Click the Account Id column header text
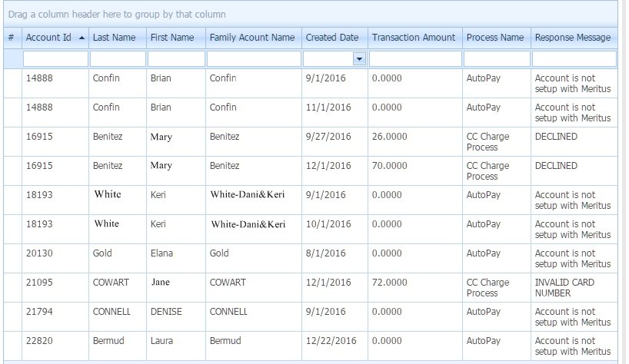Image resolution: width=629 pixels, height=364 pixels. pyautogui.click(x=48, y=38)
